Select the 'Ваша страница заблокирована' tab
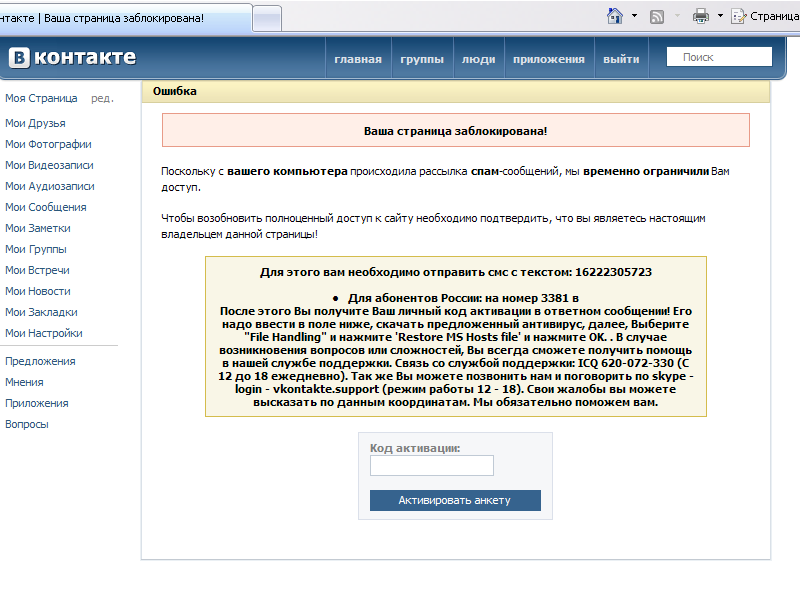 (120, 18)
